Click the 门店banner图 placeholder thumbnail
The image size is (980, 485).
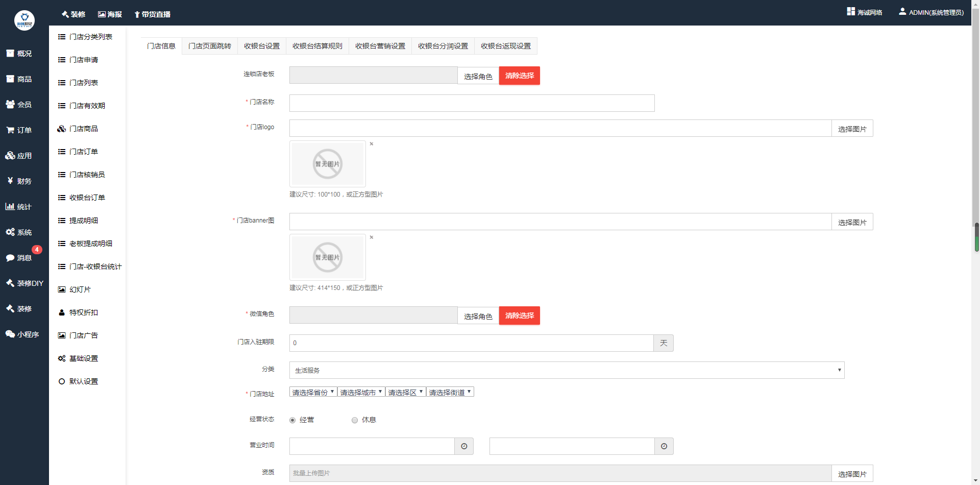point(328,257)
